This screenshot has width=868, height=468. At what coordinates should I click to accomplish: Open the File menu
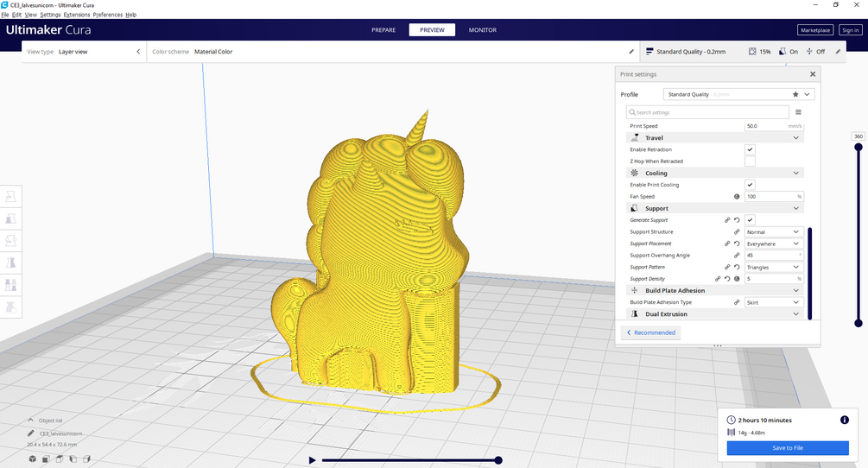(x=5, y=15)
